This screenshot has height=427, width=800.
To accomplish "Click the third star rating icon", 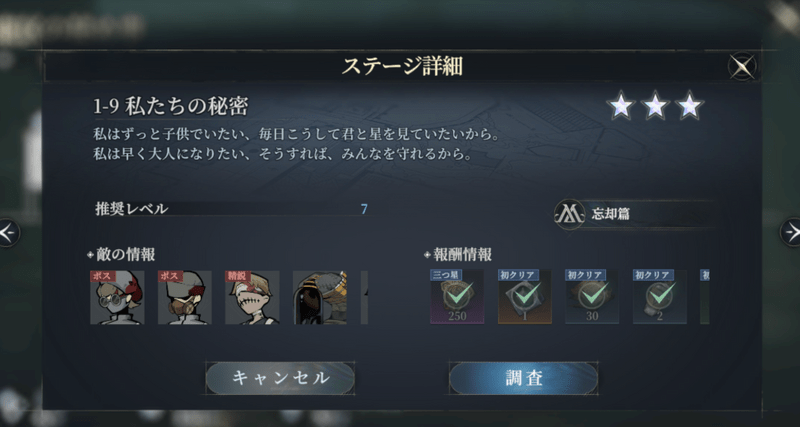I will pyautogui.click(x=689, y=106).
